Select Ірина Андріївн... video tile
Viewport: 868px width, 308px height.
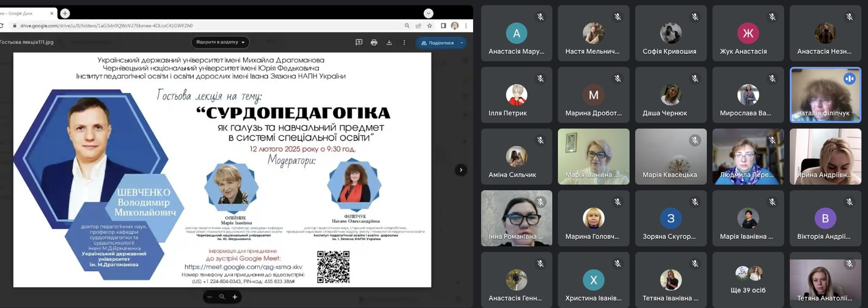pos(825,157)
